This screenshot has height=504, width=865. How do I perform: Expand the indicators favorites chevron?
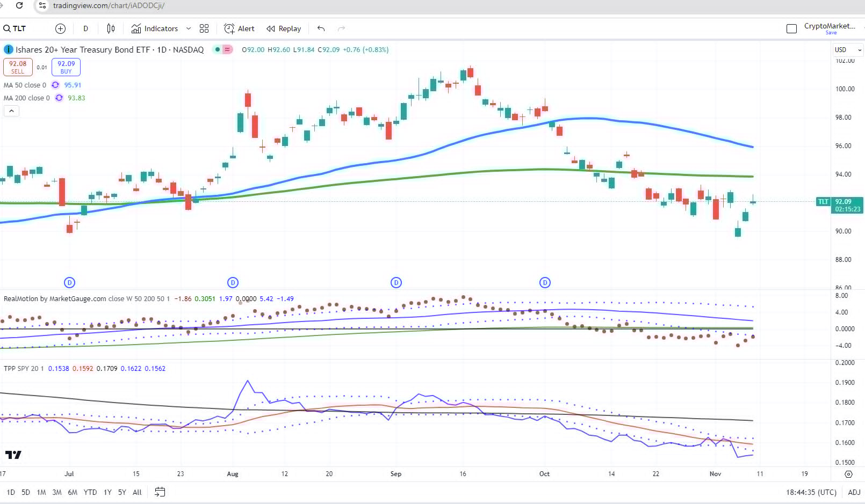tap(189, 28)
